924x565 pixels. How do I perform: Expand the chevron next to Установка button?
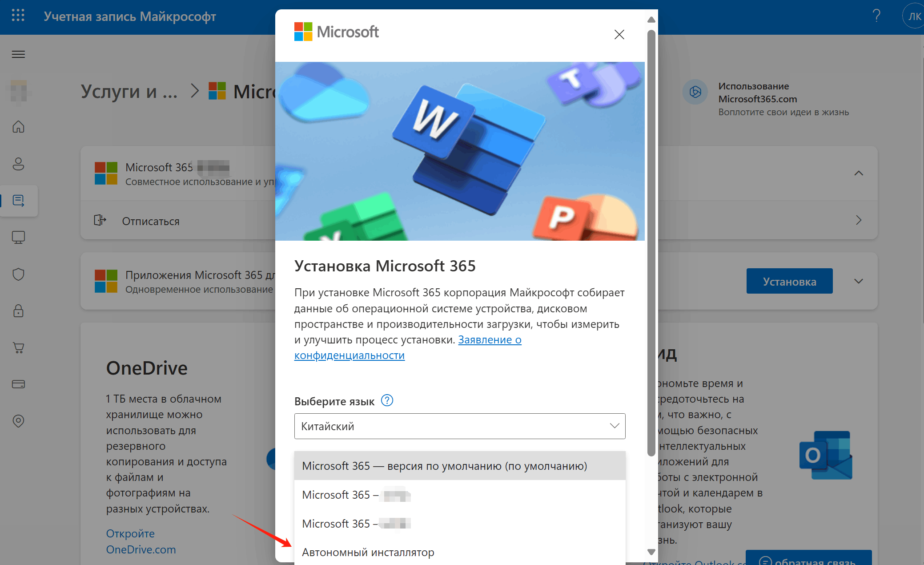tap(859, 281)
